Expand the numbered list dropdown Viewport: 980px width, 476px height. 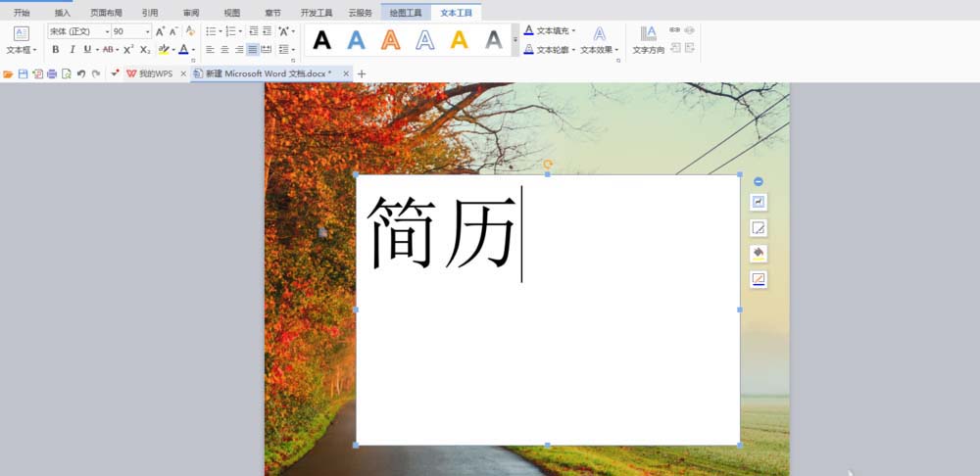(x=240, y=31)
